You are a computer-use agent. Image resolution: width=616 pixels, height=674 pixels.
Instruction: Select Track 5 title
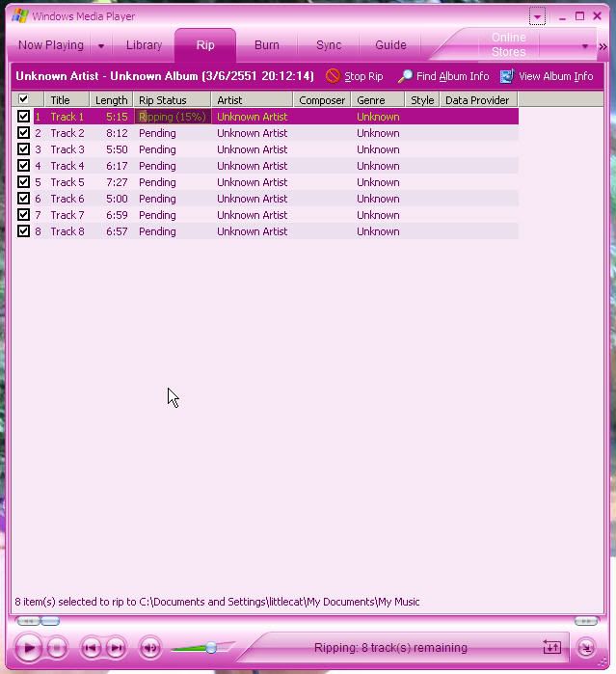[67, 182]
